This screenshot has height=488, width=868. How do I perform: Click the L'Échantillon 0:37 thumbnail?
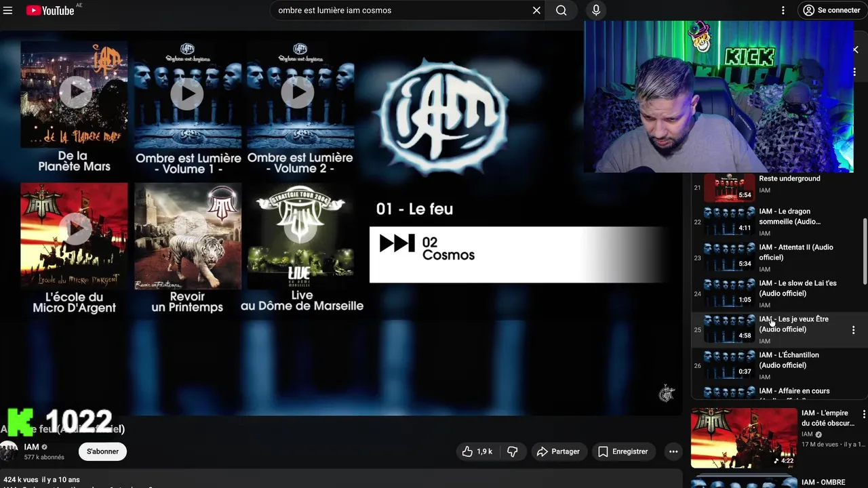coord(730,365)
